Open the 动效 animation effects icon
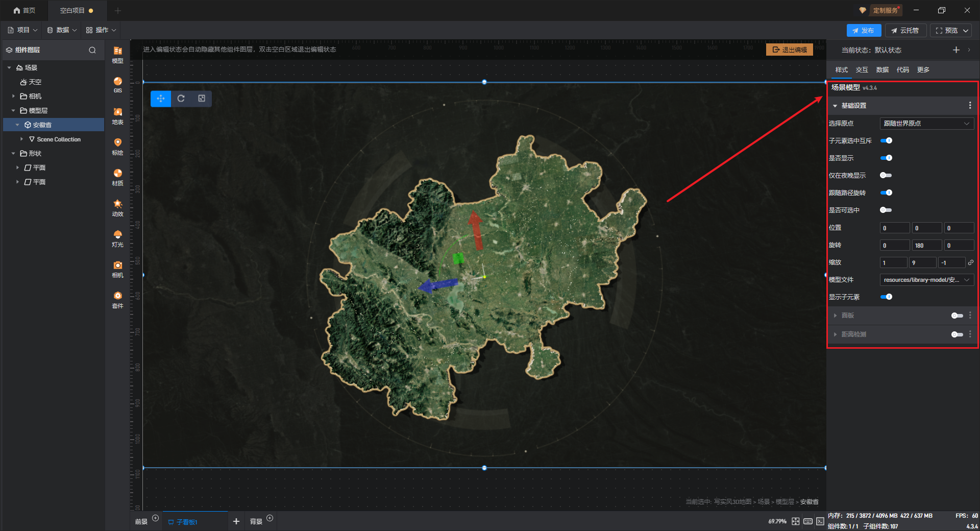Viewport: 980px width, 531px height. pos(117,207)
